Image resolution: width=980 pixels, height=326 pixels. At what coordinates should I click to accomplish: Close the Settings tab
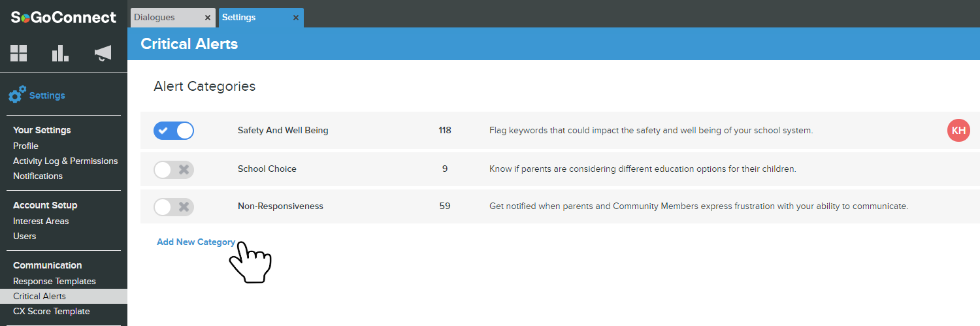pos(296,18)
